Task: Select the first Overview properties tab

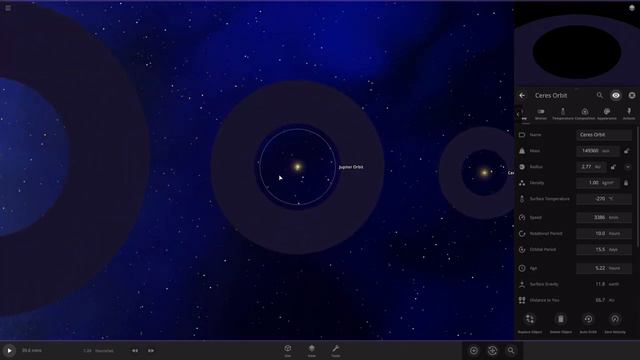Action: click(525, 116)
